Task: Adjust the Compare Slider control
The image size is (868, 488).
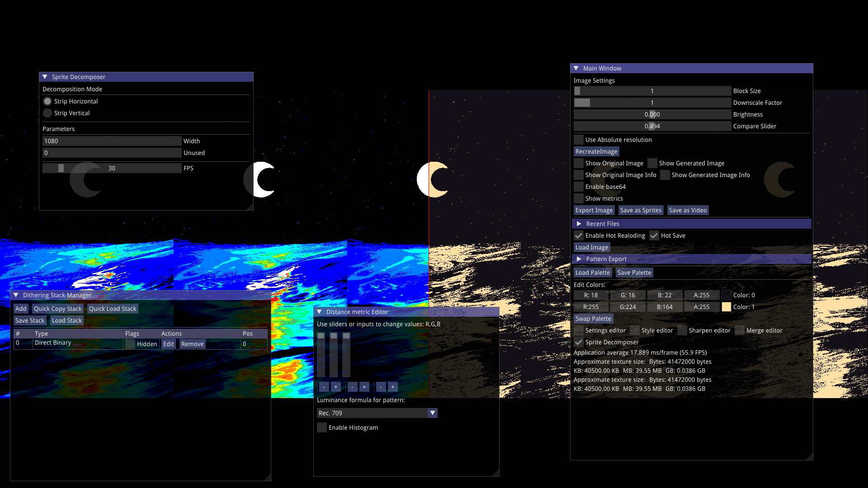Action: pos(652,126)
